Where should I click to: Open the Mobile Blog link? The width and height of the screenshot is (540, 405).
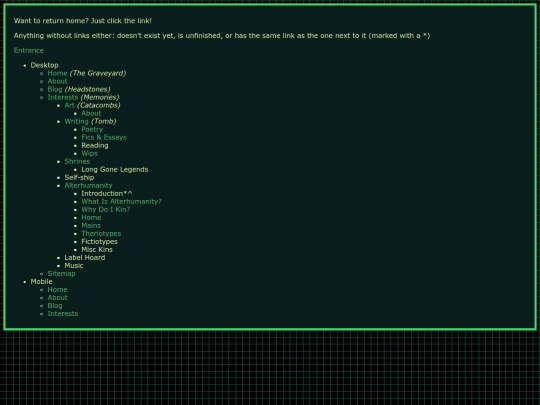point(55,306)
